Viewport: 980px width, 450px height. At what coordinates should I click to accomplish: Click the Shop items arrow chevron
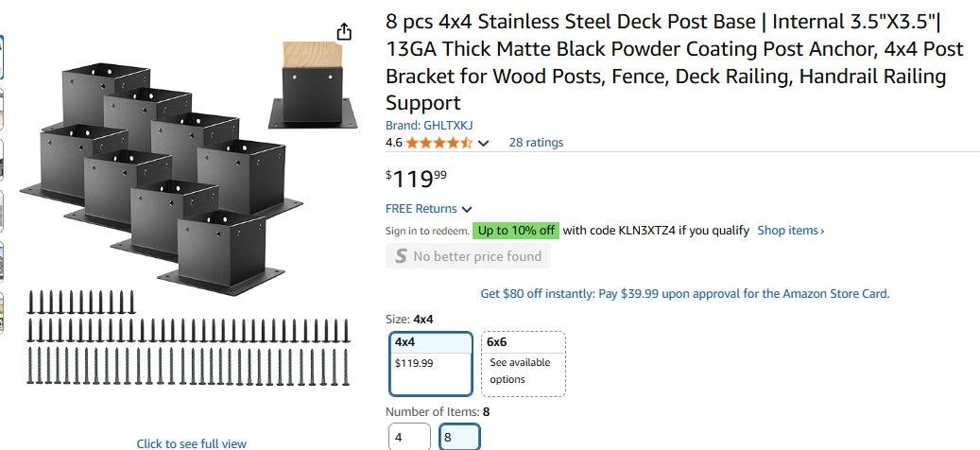pyautogui.click(x=822, y=231)
